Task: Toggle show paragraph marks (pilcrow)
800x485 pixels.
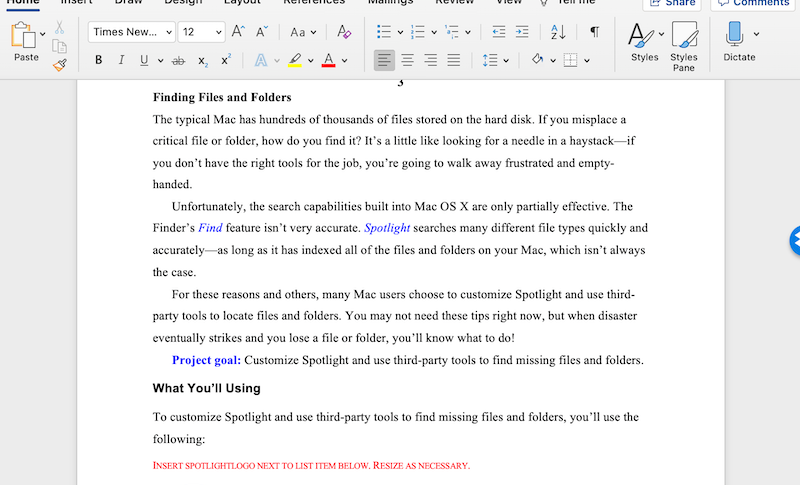Action: coord(594,32)
